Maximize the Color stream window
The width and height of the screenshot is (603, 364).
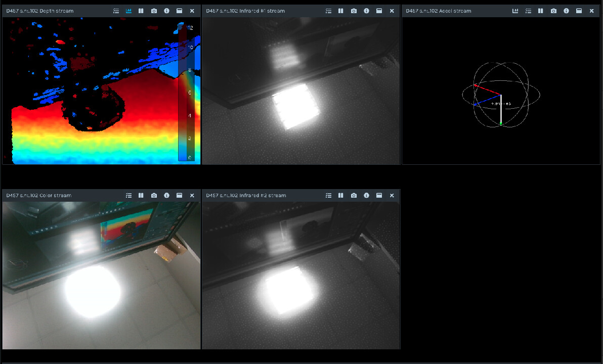point(179,195)
